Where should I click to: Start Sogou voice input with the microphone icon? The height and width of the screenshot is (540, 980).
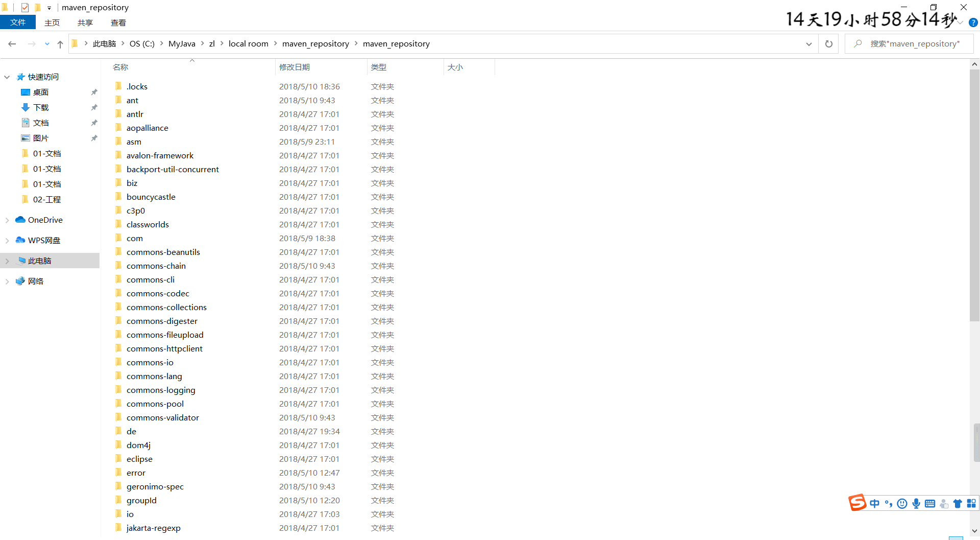point(916,503)
